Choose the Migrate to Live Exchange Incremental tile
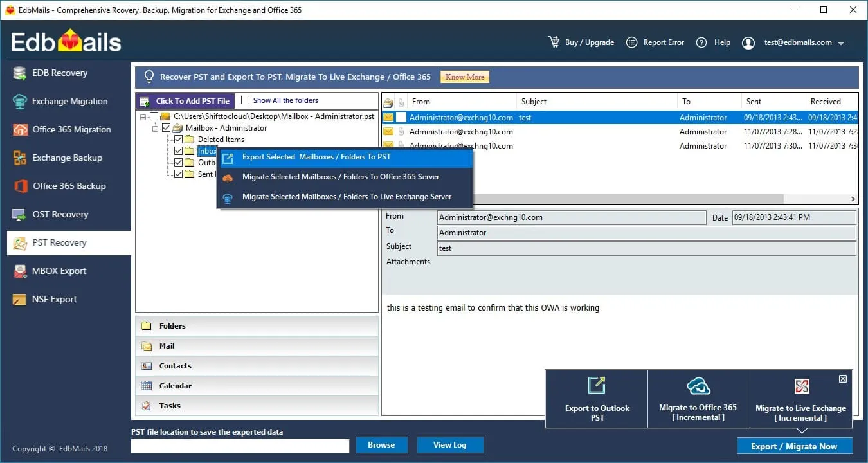Screen dimensions: 868x463 (800, 399)
